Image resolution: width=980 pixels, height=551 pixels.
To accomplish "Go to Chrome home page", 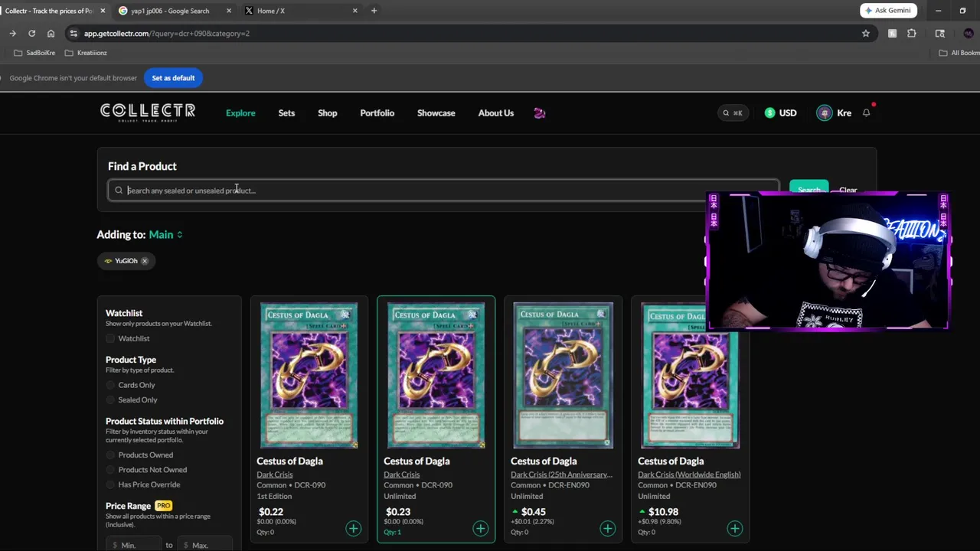I will pos(51,34).
